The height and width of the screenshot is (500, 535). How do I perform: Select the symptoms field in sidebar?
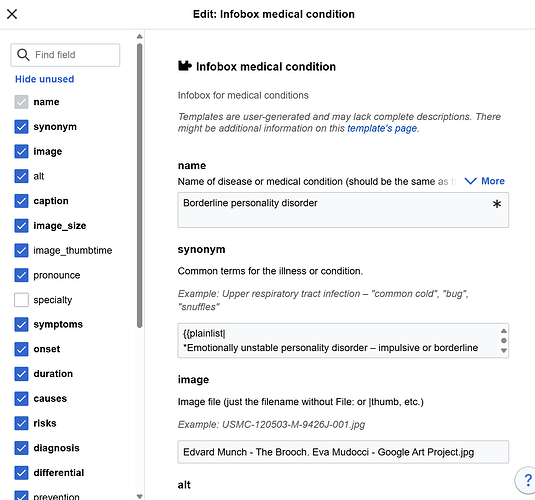tap(58, 324)
